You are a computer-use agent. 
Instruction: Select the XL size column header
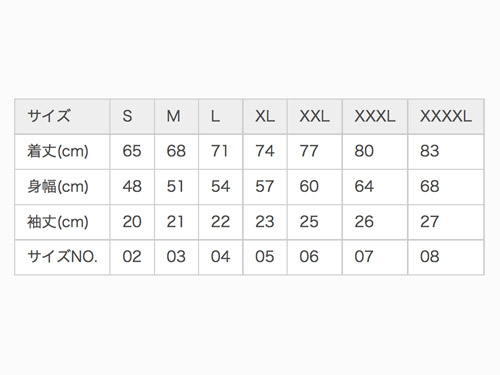tap(265, 116)
